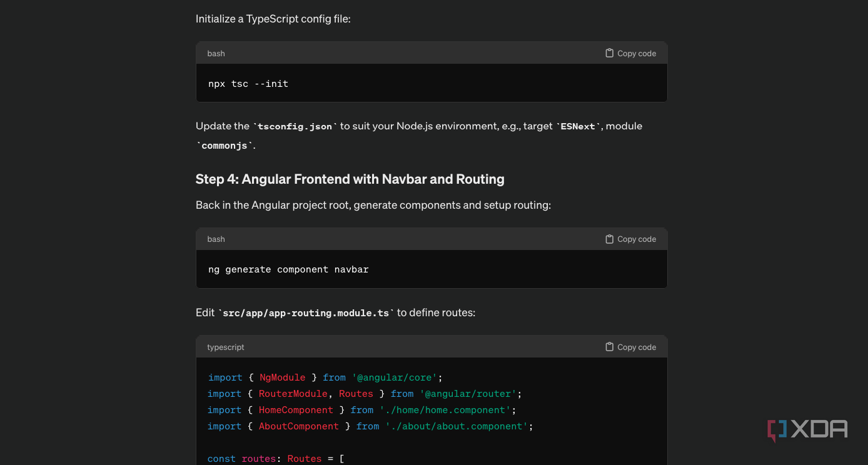
Task: Click the 'bash' label above ng generate
Action: (216, 239)
